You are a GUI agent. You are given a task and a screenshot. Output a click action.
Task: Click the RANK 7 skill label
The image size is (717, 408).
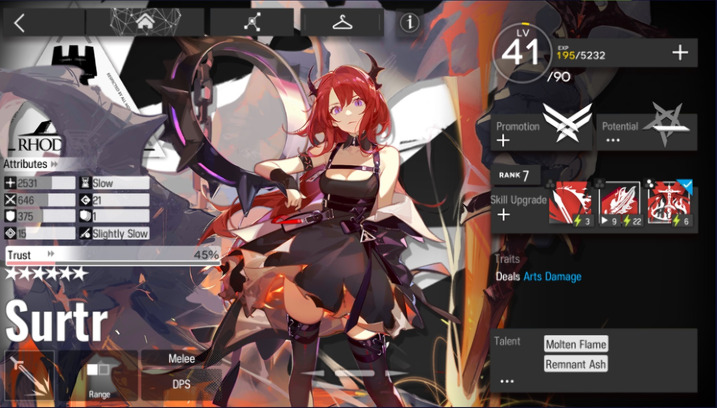tap(515, 175)
